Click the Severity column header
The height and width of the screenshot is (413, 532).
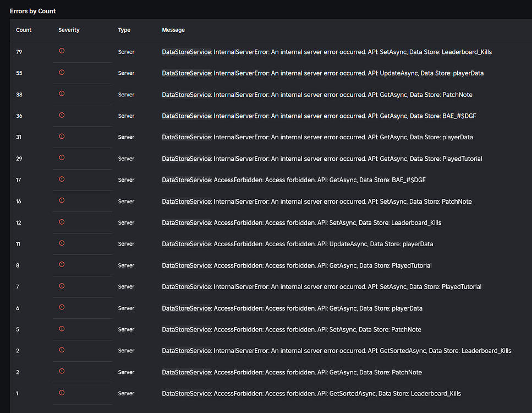click(x=69, y=30)
